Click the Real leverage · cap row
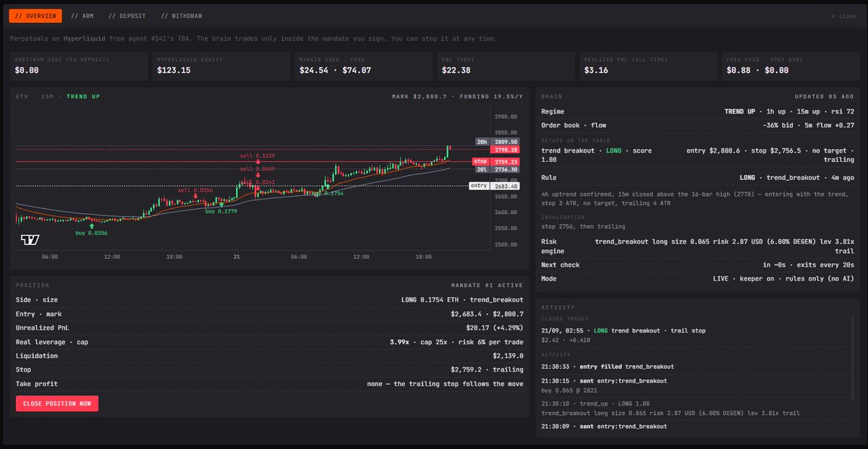Viewport: 868px width, 449px height. [269, 342]
